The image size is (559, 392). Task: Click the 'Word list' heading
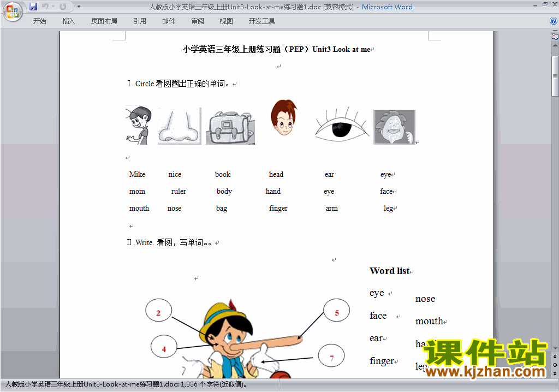(x=389, y=271)
